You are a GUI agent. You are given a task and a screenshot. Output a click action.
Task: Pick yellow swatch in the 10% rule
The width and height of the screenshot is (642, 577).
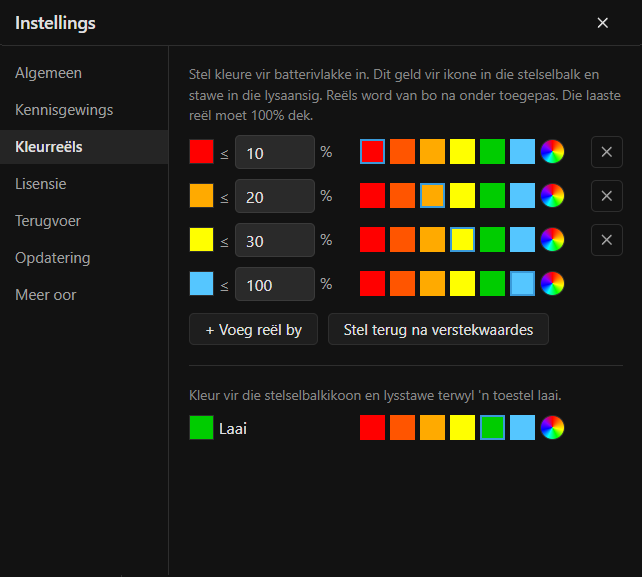pyautogui.click(x=462, y=152)
